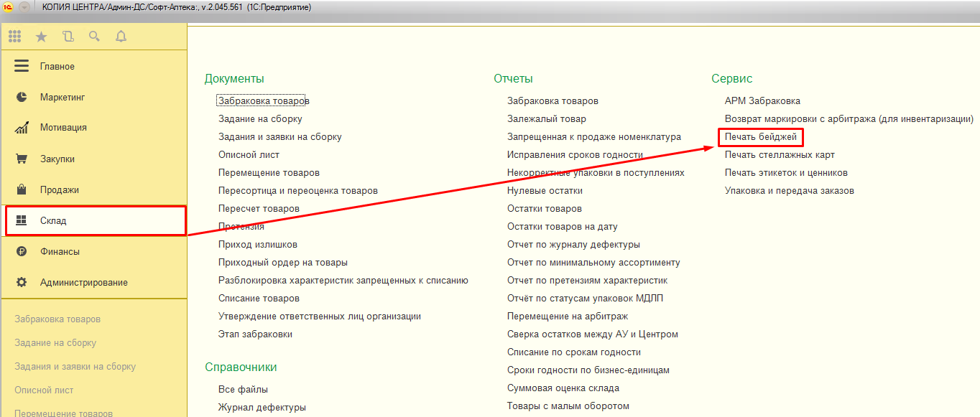The width and height of the screenshot is (980, 417).
Task: Open the Забраковка товаров document link
Action: tap(263, 101)
